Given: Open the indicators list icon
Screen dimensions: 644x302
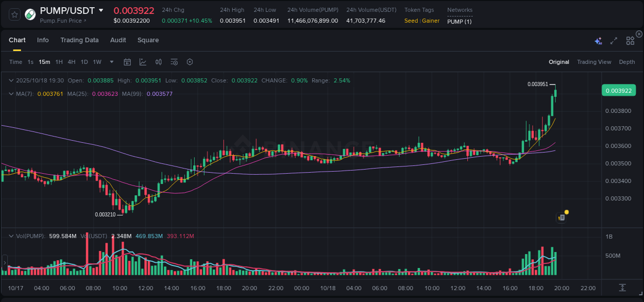Looking at the screenshot, I should point(174,62).
